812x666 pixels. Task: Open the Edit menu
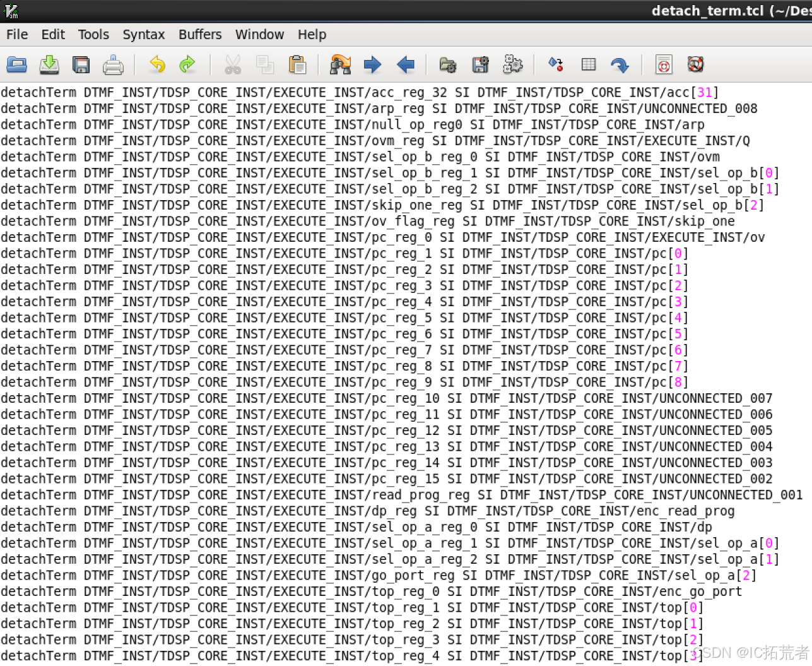point(53,35)
